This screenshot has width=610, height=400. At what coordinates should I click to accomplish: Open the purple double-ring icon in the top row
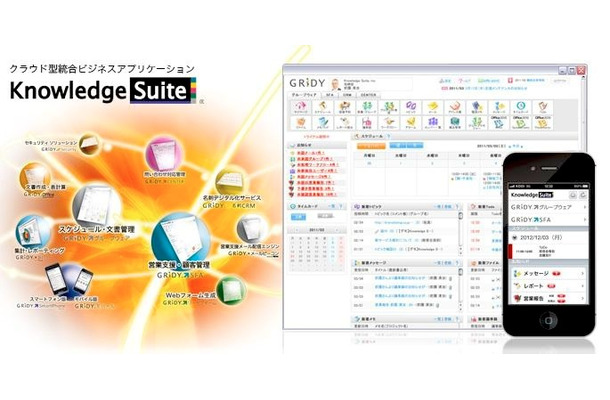click(x=410, y=107)
